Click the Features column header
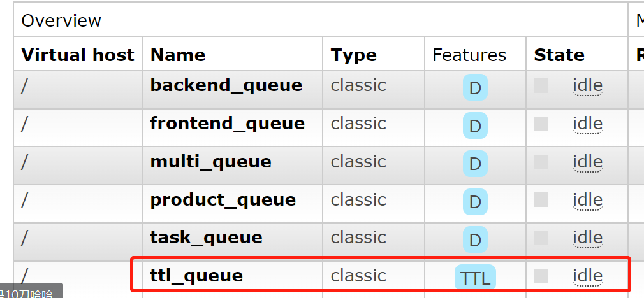This screenshot has width=644, height=298. 469,55
